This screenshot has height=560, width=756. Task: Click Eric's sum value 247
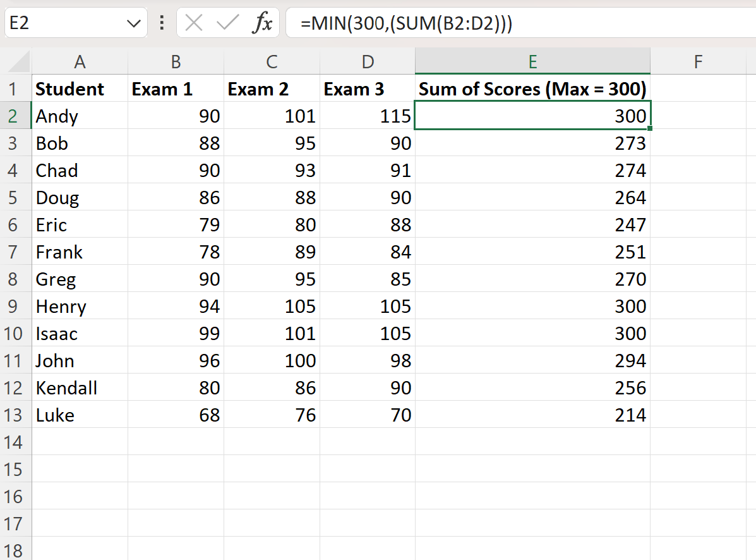[533, 225]
